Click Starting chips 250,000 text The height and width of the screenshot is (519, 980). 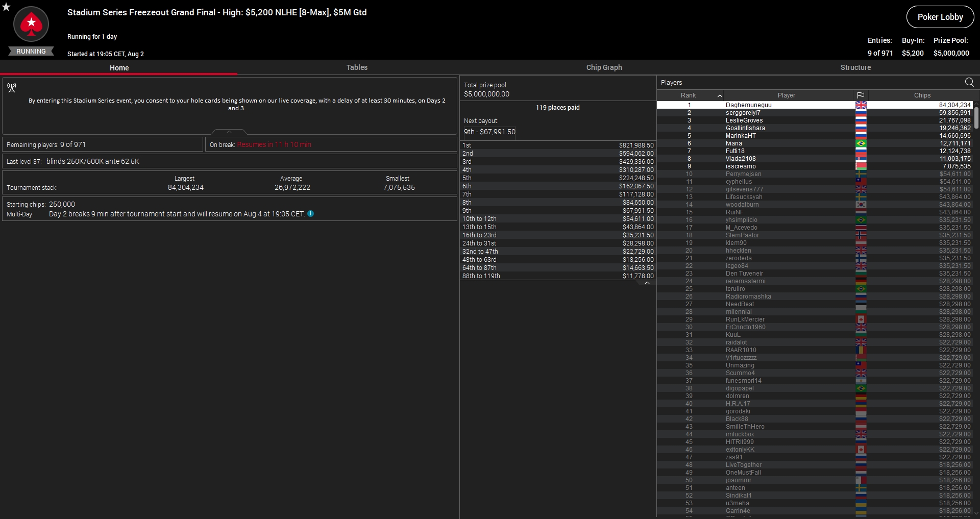click(41, 204)
